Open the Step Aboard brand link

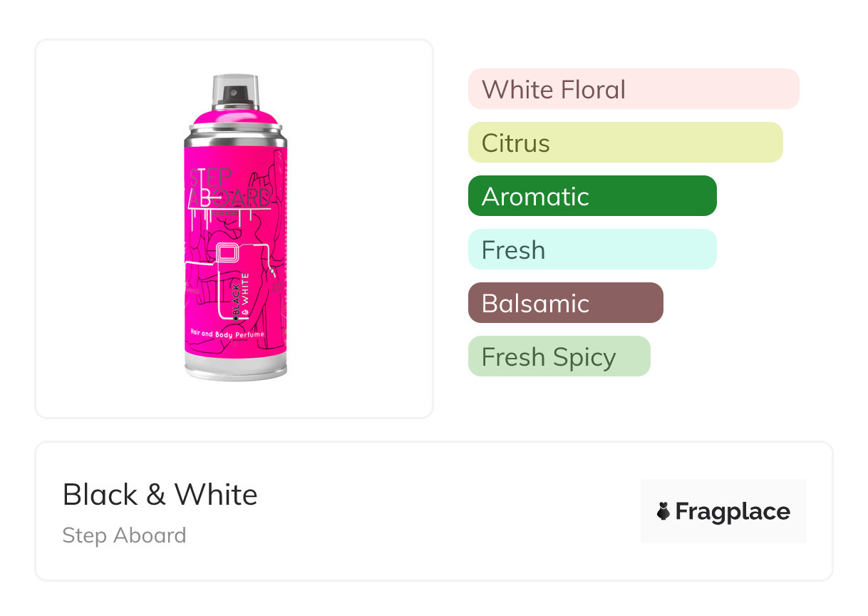pos(124,535)
